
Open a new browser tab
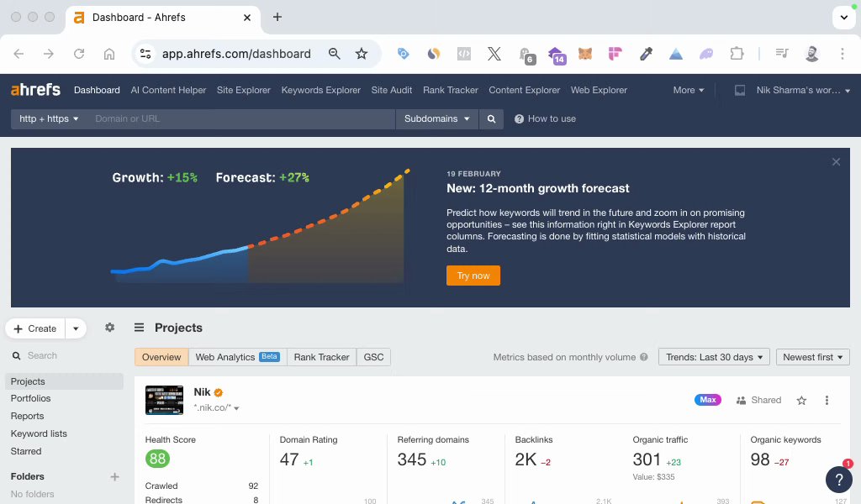pos(277,17)
